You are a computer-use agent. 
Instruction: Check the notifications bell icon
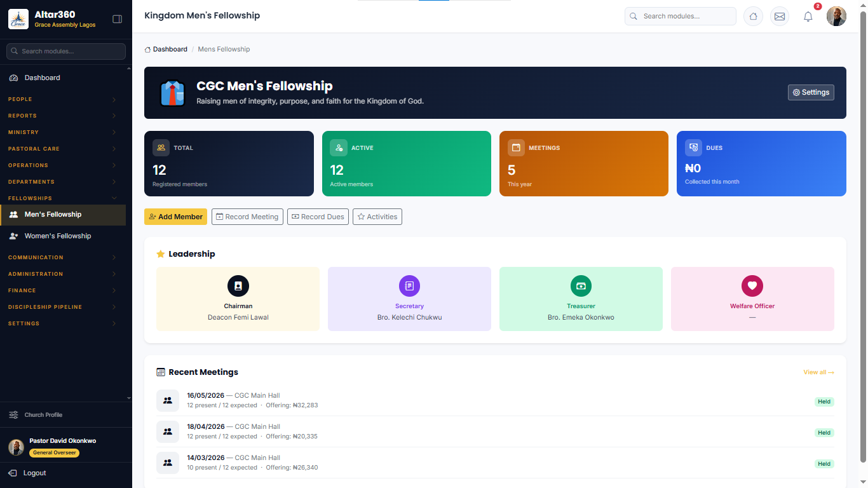[x=808, y=17]
